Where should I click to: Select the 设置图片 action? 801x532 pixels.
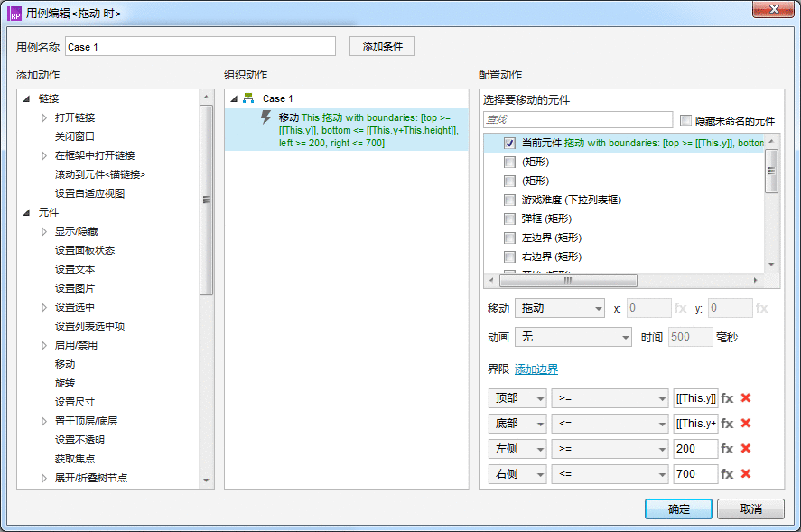point(75,288)
